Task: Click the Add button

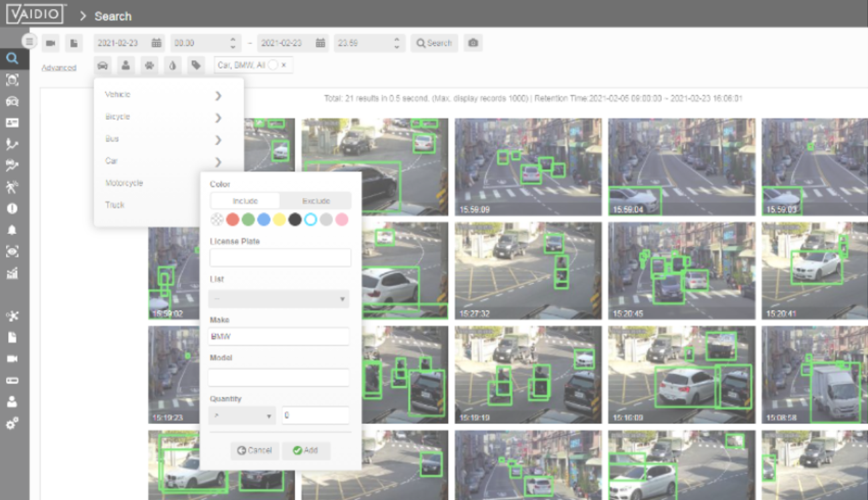Action: pos(306,451)
